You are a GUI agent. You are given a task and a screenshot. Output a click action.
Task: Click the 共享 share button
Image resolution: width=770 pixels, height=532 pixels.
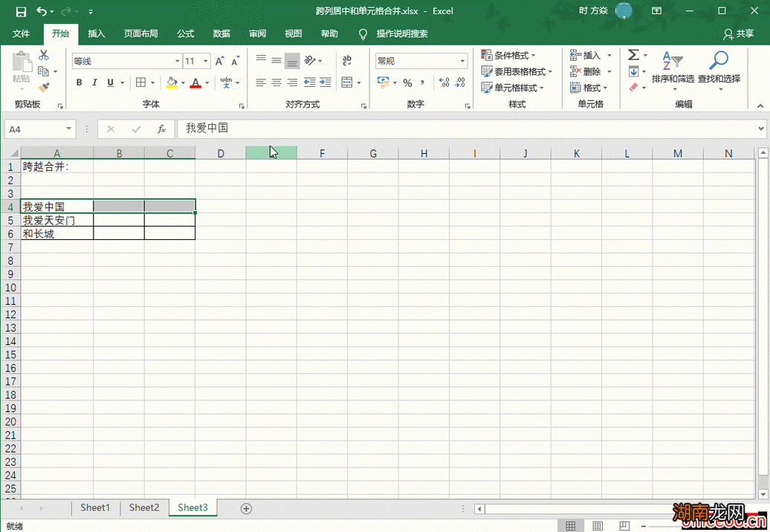738,34
